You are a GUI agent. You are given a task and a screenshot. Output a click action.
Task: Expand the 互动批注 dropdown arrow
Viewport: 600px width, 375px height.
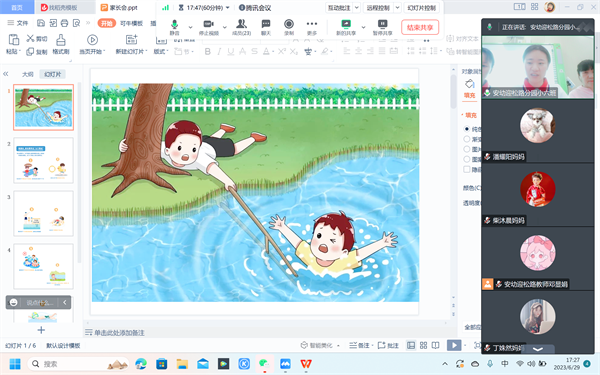[x=357, y=8]
